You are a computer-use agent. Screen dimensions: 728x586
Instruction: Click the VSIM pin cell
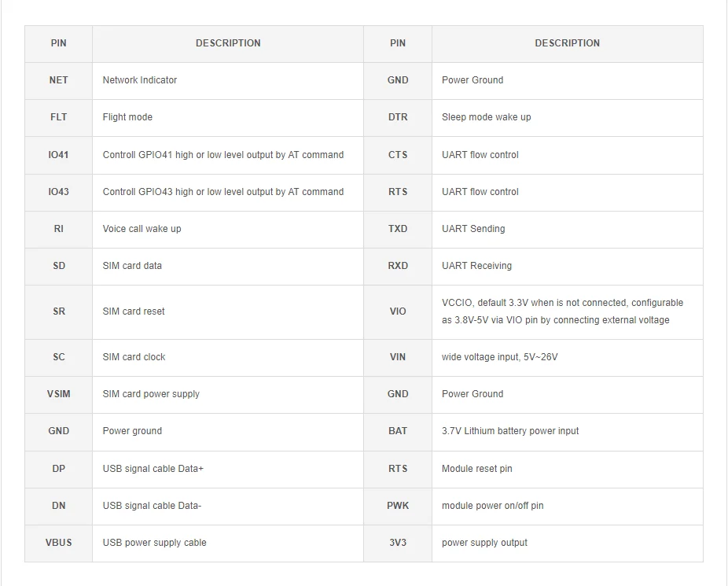(59, 394)
